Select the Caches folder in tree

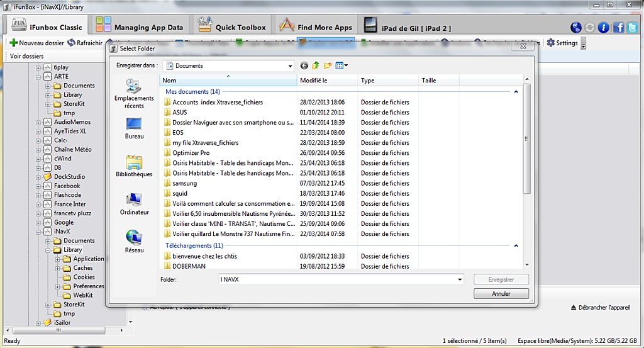(82, 268)
